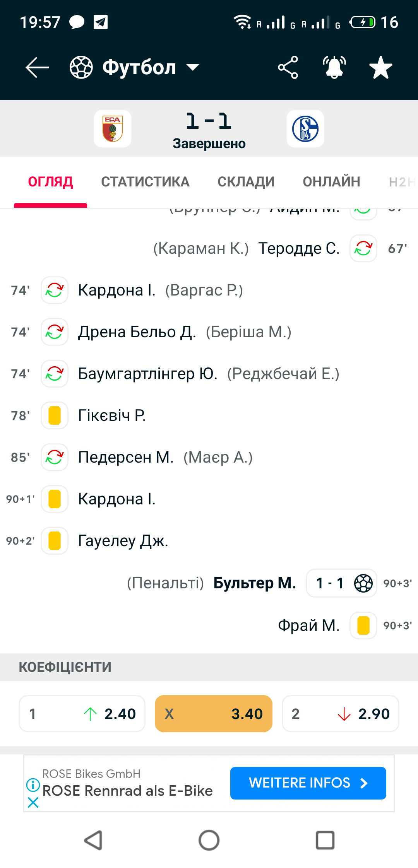The image size is (418, 868).
Task: Select home win odds 2.40
Action: pyautogui.click(x=82, y=714)
